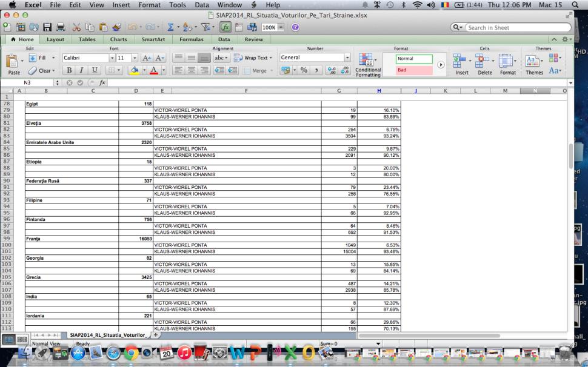Open the Data menu in the menu bar
This screenshot has width=588, height=367.
[x=202, y=5]
